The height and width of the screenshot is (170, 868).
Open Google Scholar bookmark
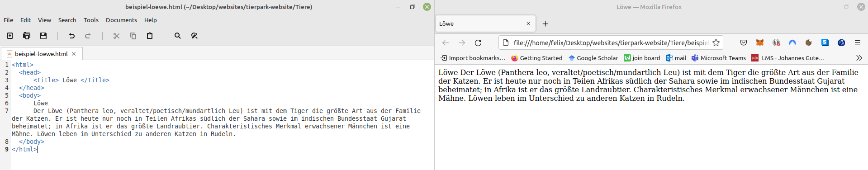(x=593, y=58)
